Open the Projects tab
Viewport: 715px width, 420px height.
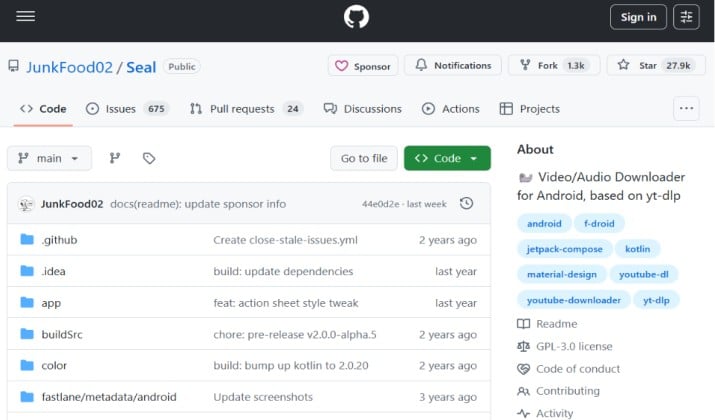coord(529,109)
